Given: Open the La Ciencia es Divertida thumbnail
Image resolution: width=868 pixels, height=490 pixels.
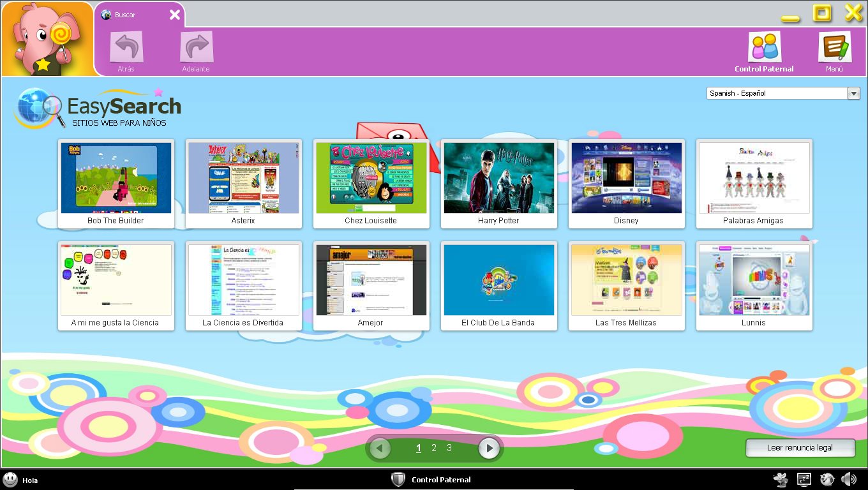Looking at the screenshot, I should 244,286.
